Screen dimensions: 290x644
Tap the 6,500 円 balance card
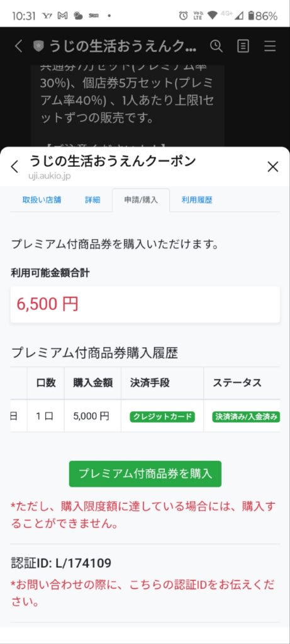[x=145, y=304]
